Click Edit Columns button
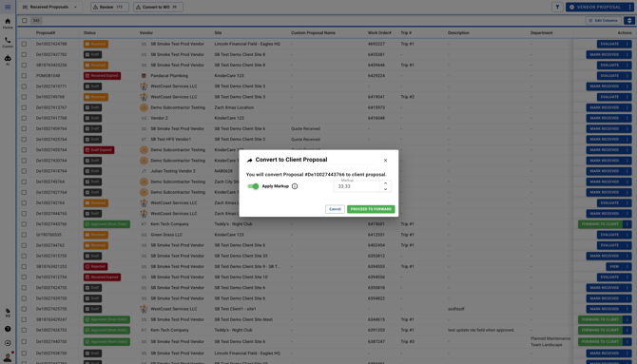The width and height of the screenshot is (637, 364). pos(604,20)
